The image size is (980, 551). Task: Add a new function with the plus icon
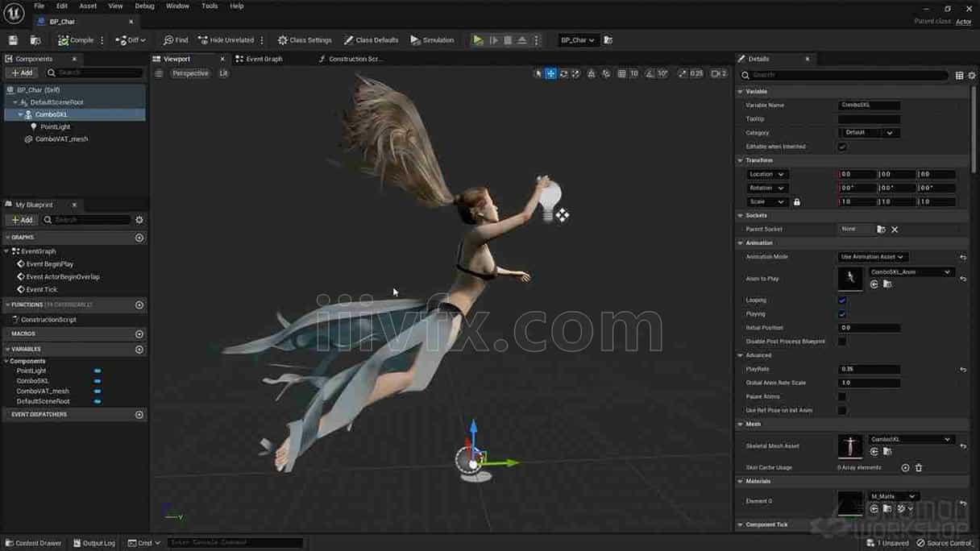(x=139, y=305)
